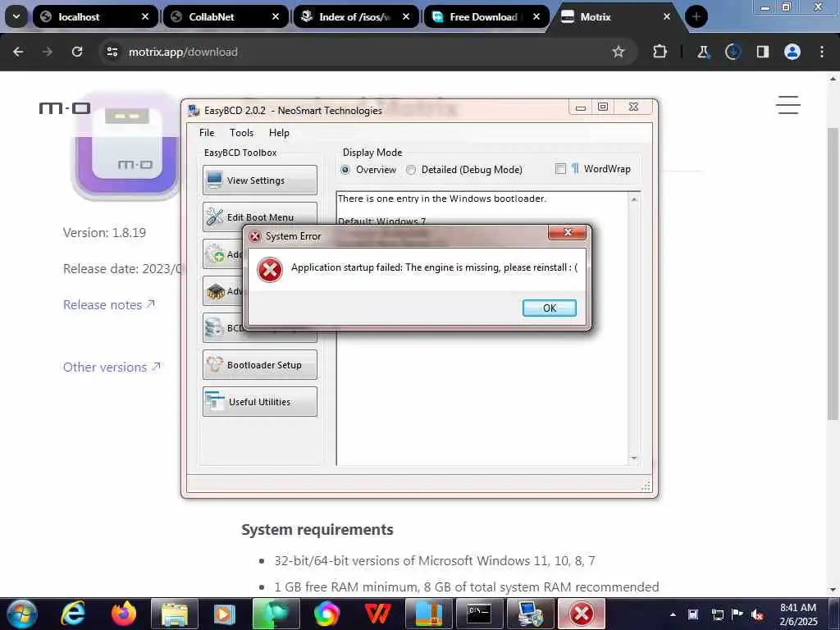Open Bootloader Setup in EasyBCD
The image size is (840, 630).
click(260, 365)
